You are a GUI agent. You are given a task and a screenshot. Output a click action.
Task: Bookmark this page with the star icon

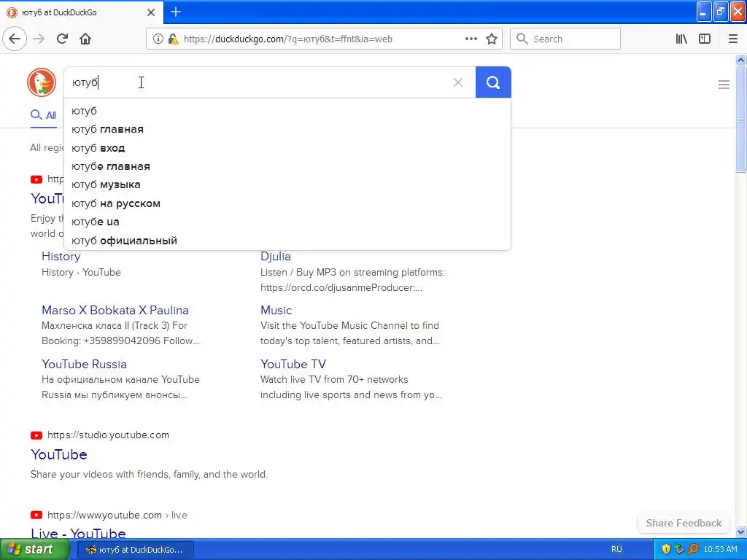pos(492,39)
